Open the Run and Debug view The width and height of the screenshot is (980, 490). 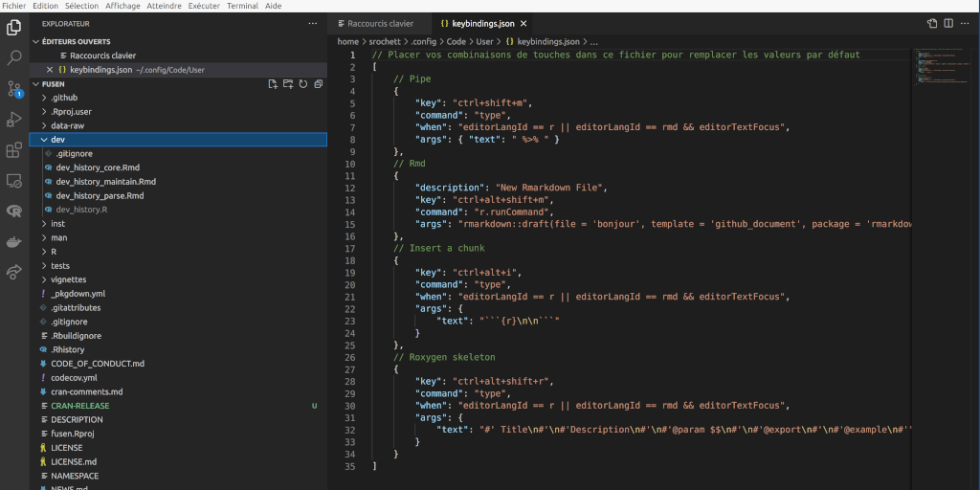pos(14,120)
